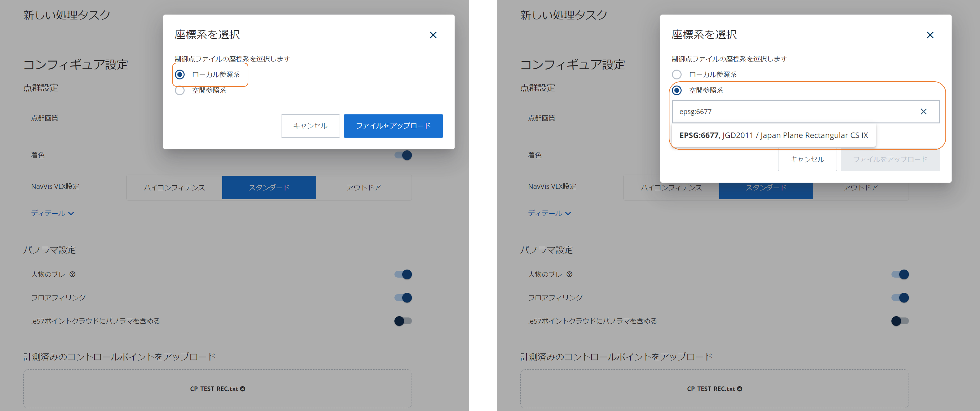The height and width of the screenshot is (411, 980).
Task: Toggle フロアフィリング switch in left panel
Action: pyautogui.click(x=403, y=298)
